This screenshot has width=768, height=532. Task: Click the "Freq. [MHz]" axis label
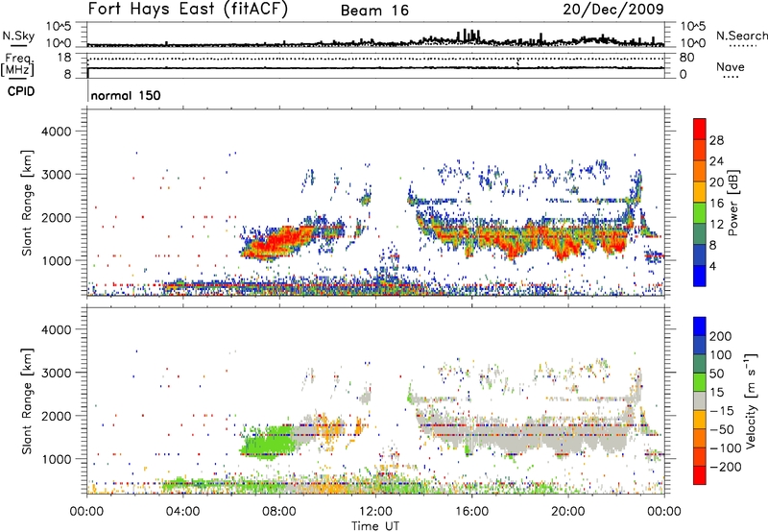[17, 65]
